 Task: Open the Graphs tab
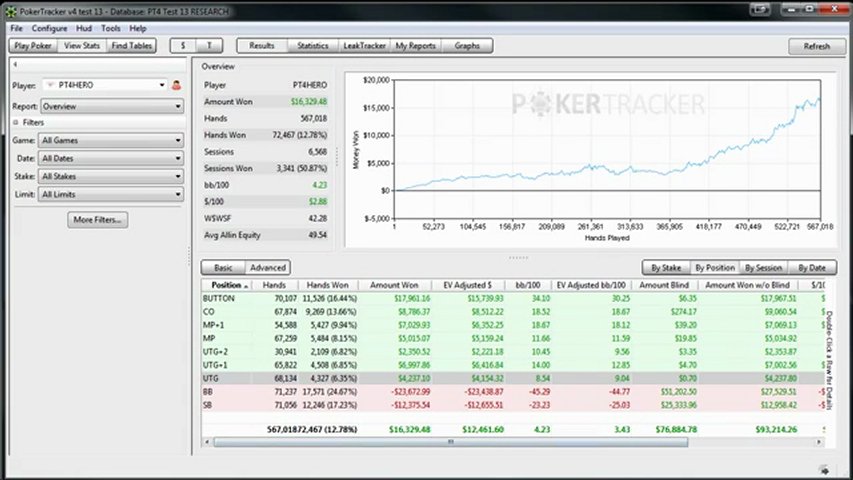(x=467, y=46)
